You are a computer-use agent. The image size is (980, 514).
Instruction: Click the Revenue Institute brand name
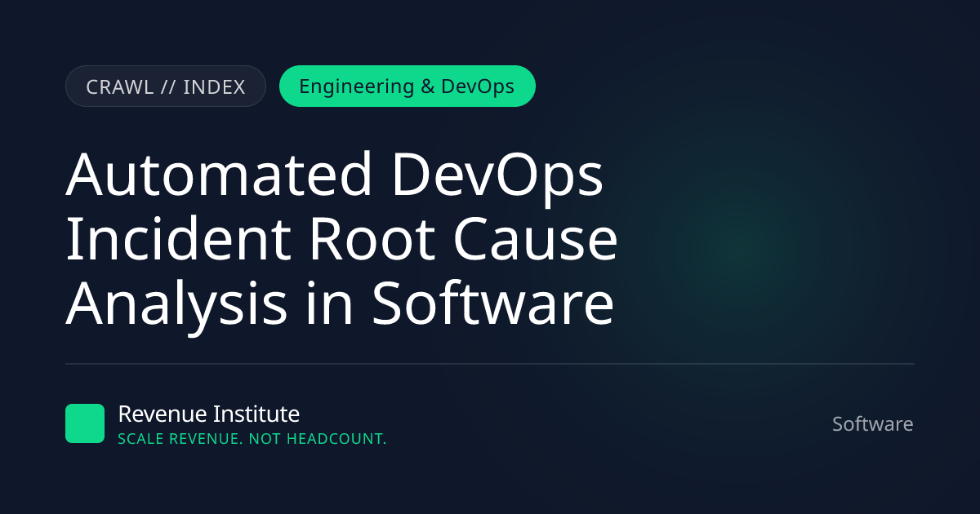[x=209, y=414]
